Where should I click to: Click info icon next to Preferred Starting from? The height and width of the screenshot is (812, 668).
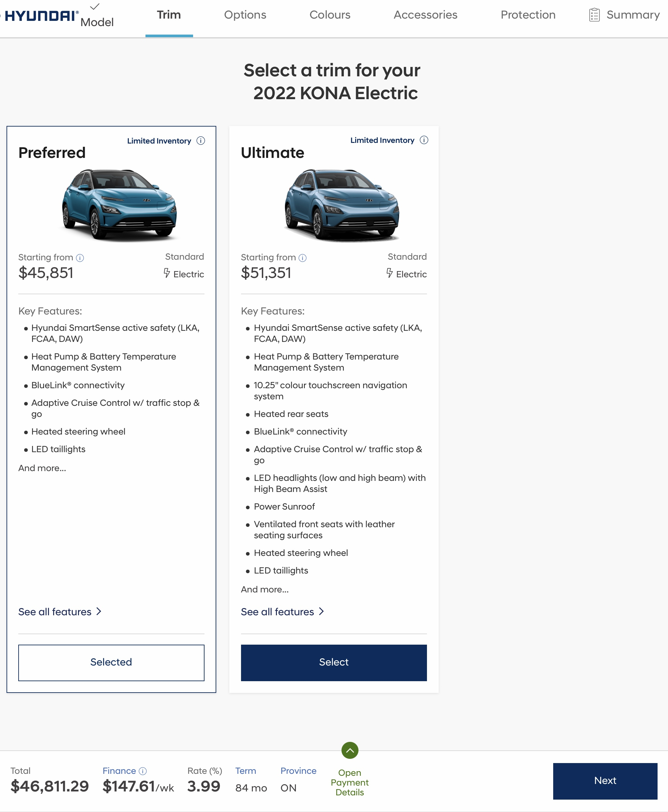(x=80, y=258)
